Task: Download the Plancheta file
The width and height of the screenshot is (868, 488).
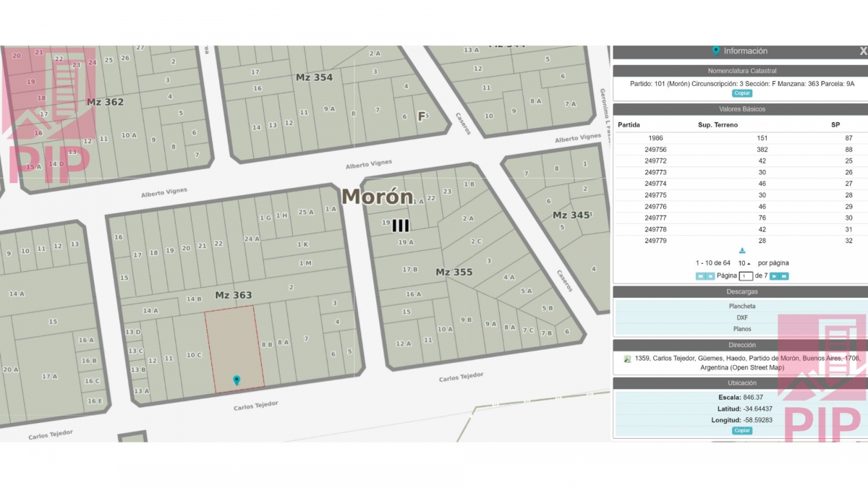Action: [742, 306]
